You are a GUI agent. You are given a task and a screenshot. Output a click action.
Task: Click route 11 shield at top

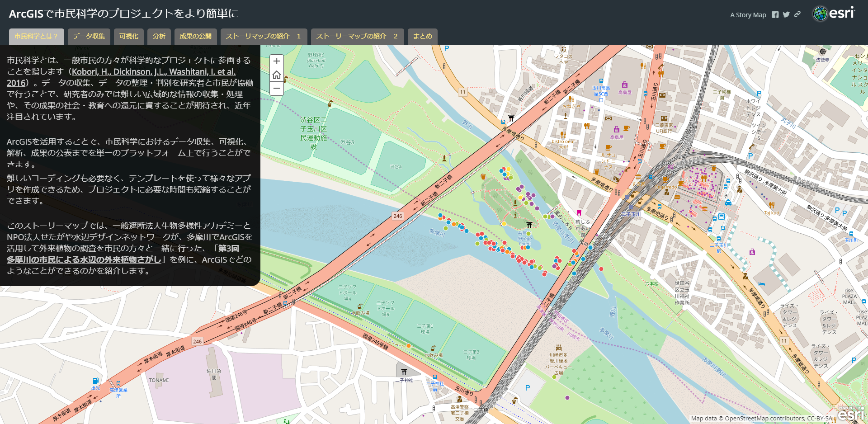462,92
